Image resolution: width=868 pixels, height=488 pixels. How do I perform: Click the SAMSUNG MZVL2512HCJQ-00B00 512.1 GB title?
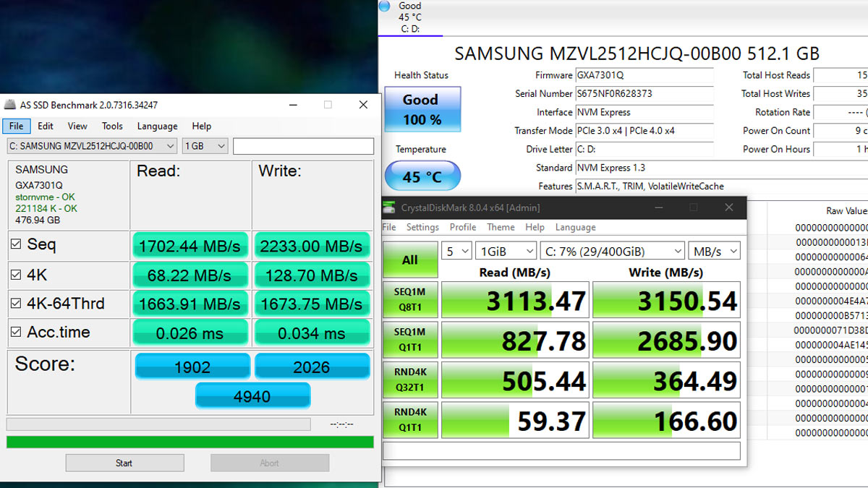coord(637,53)
